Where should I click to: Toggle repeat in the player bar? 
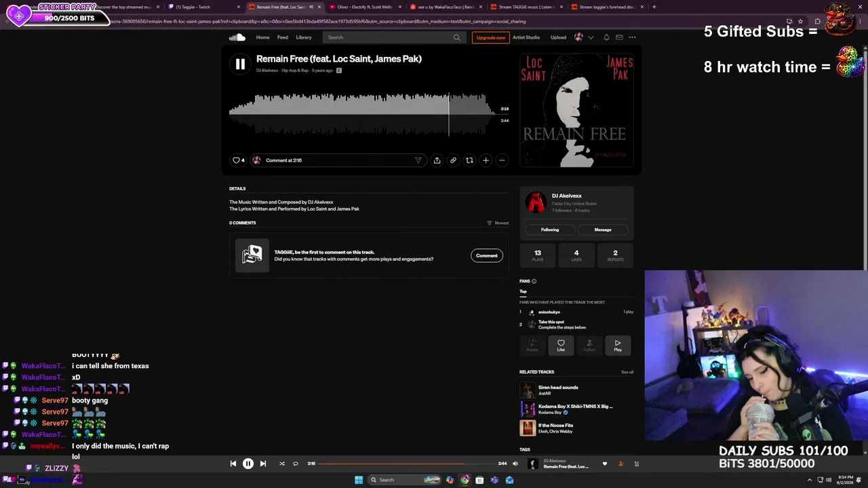pos(296,464)
